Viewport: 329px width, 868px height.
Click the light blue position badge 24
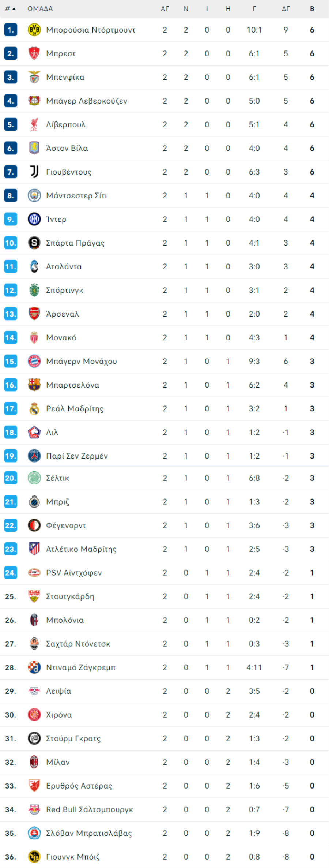pos(11,572)
